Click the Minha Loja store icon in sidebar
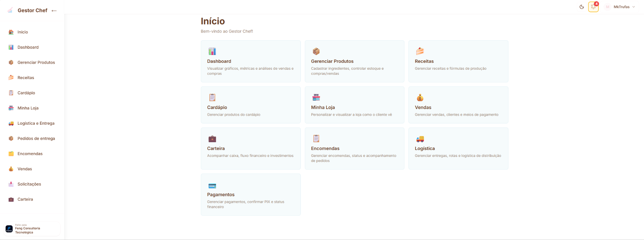Screen dimensions: 644x240 coord(11,108)
